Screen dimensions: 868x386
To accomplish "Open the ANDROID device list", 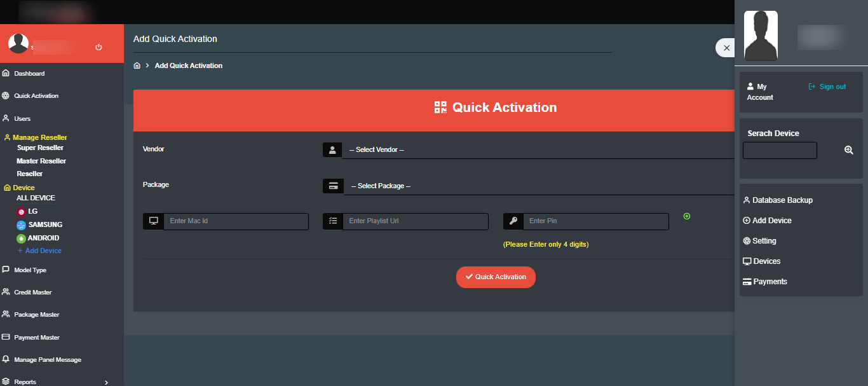I will (43, 238).
